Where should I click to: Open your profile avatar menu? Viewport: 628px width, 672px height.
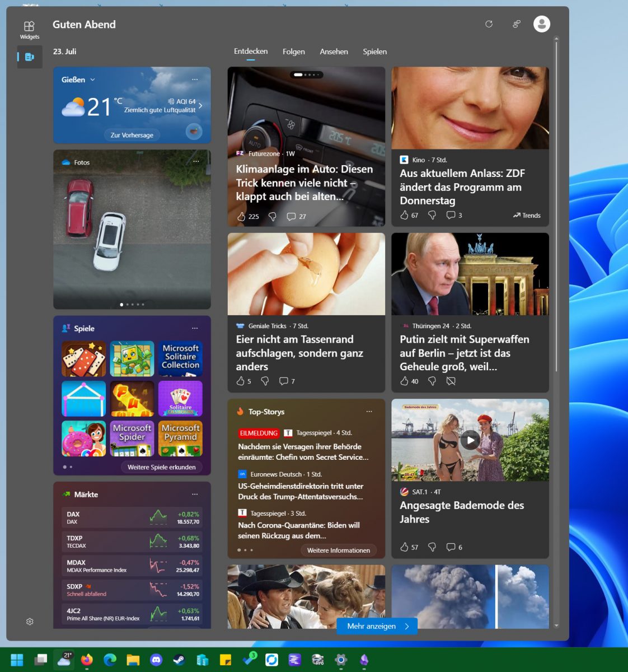click(541, 24)
